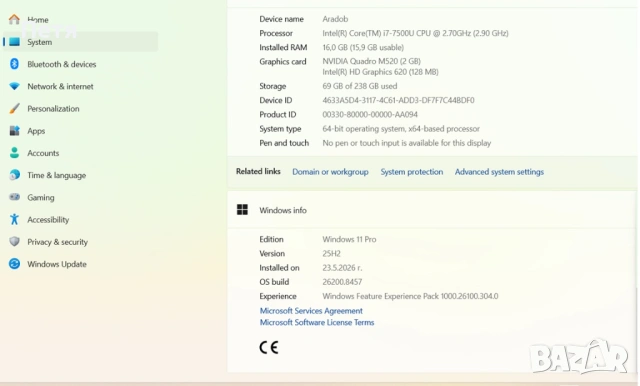
Task: Click the Time & language globe icon
Action: 14,175
